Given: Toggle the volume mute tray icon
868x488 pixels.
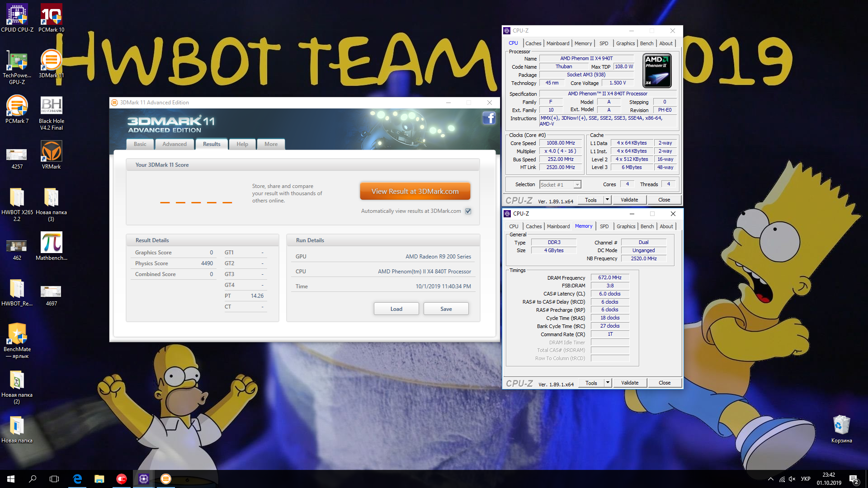Looking at the screenshot, I should pyautogui.click(x=792, y=479).
